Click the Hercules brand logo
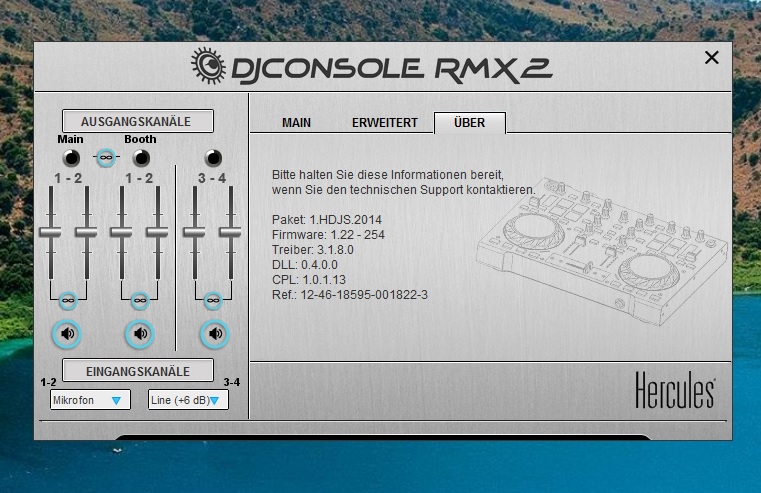 (675, 390)
